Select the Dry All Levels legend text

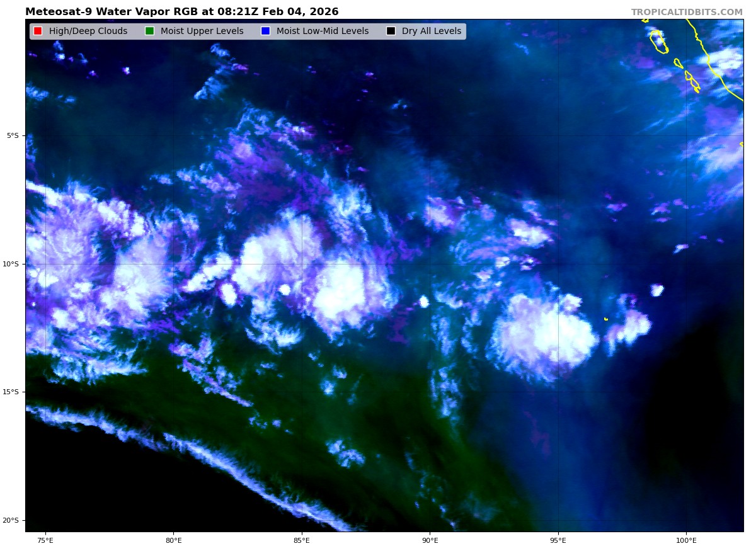pyautogui.click(x=431, y=31)
